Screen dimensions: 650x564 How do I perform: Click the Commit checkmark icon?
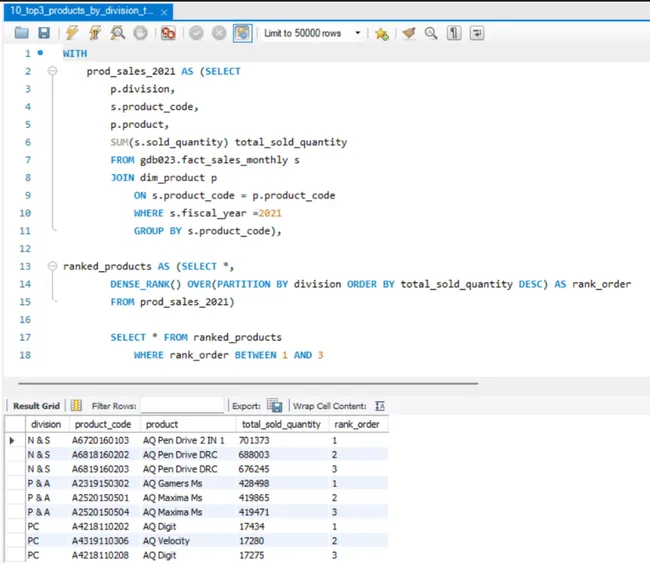click(x=196, y=33)
